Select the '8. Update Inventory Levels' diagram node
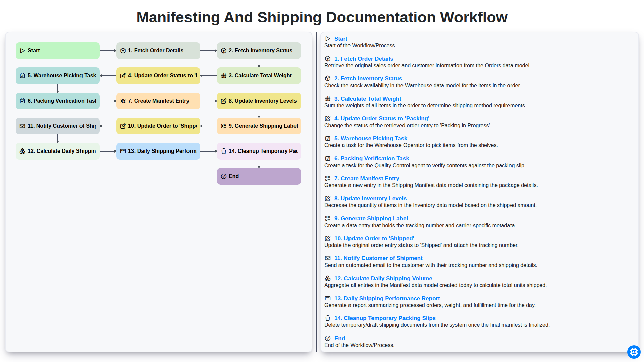The width and height of the screenshot is (644, 362). click(259, 101)
